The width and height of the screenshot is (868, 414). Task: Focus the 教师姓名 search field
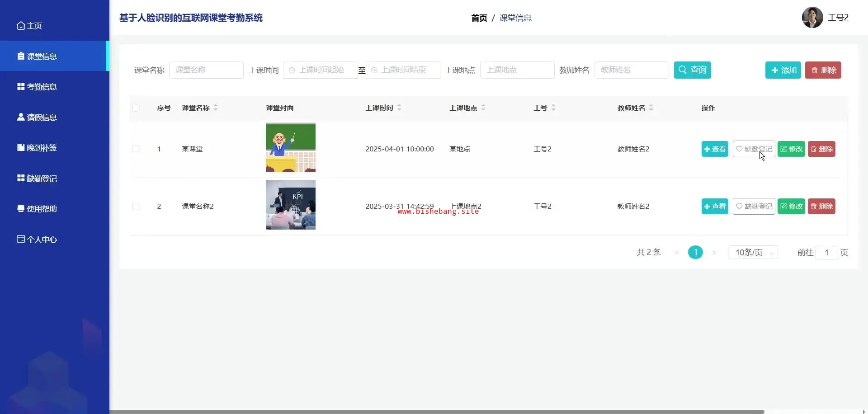coord(632,70)
